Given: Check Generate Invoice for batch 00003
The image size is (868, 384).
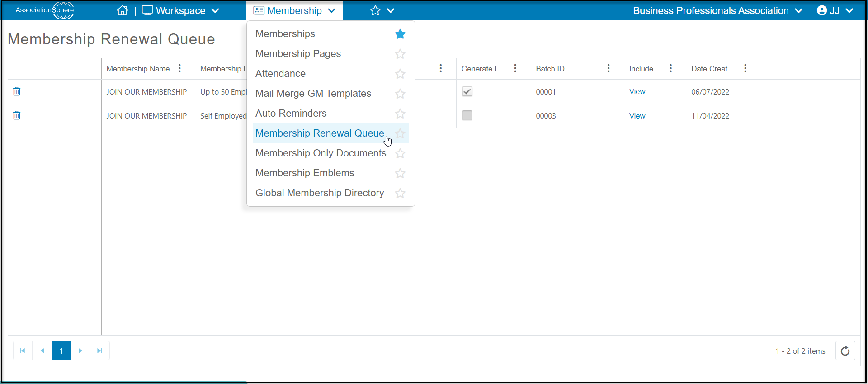Looking at the screenshot, I should [467, 115].
